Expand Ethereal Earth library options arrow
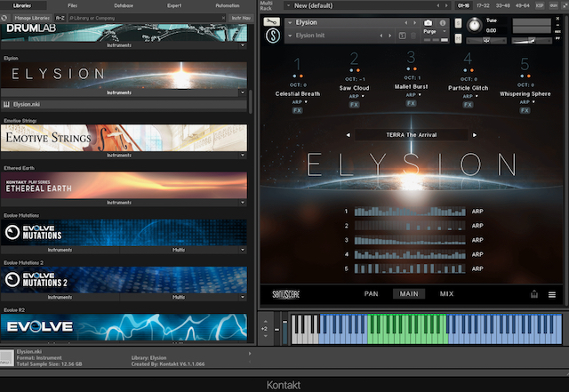 click(x=243, y=203)
